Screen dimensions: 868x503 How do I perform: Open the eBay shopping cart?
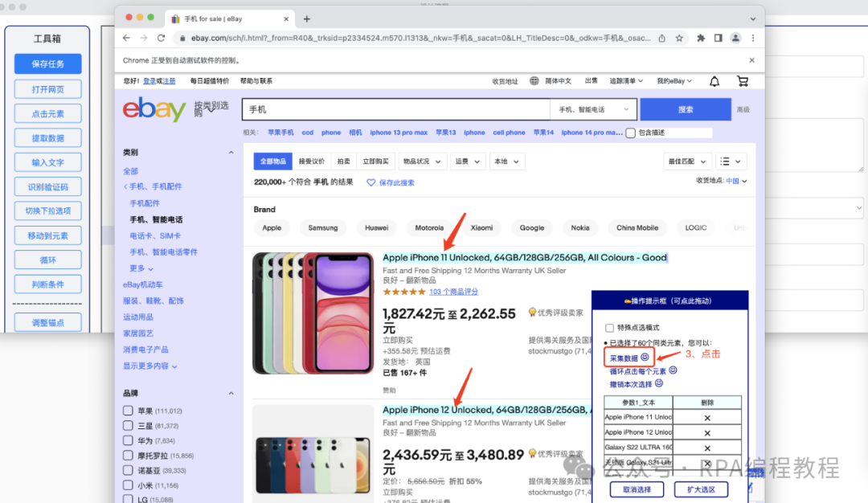[743, 81]
